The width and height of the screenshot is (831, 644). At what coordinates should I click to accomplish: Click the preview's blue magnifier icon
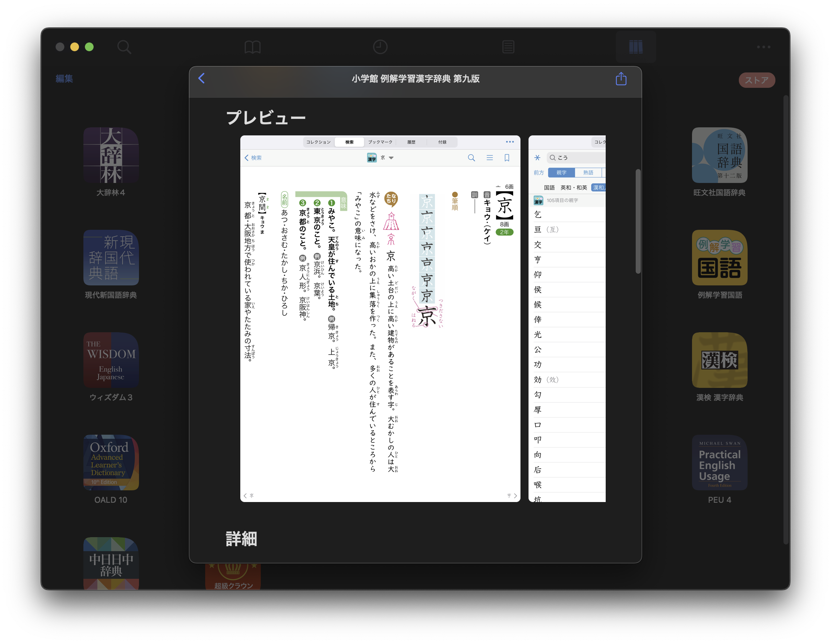tap(471, 158)
